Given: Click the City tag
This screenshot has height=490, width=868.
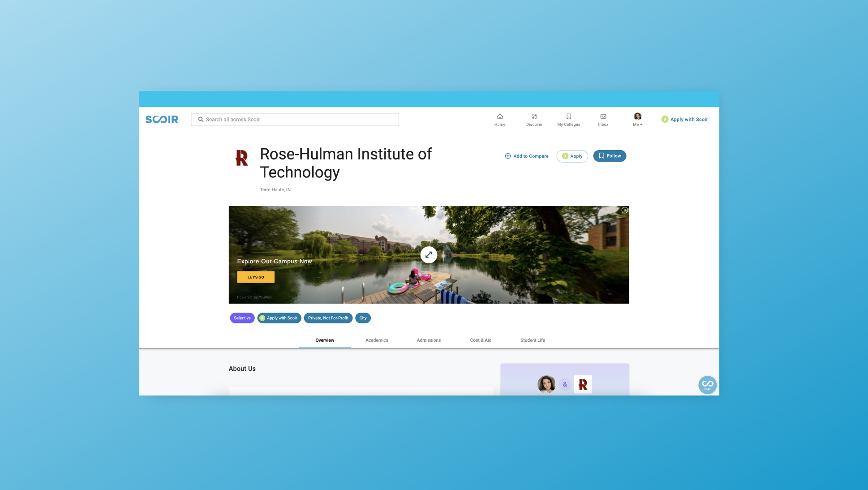Looking at the screenshot, I should point(363,318).
